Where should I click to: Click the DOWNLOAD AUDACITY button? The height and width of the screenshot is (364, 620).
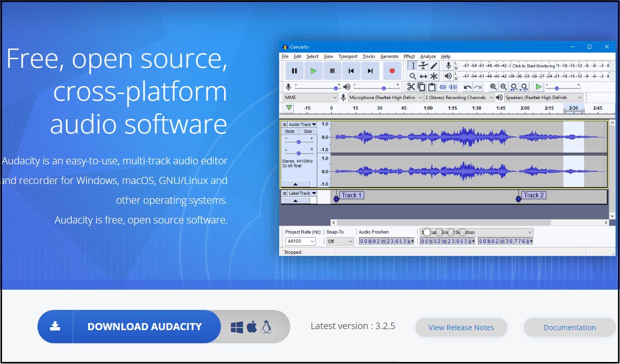coord(145,327)
